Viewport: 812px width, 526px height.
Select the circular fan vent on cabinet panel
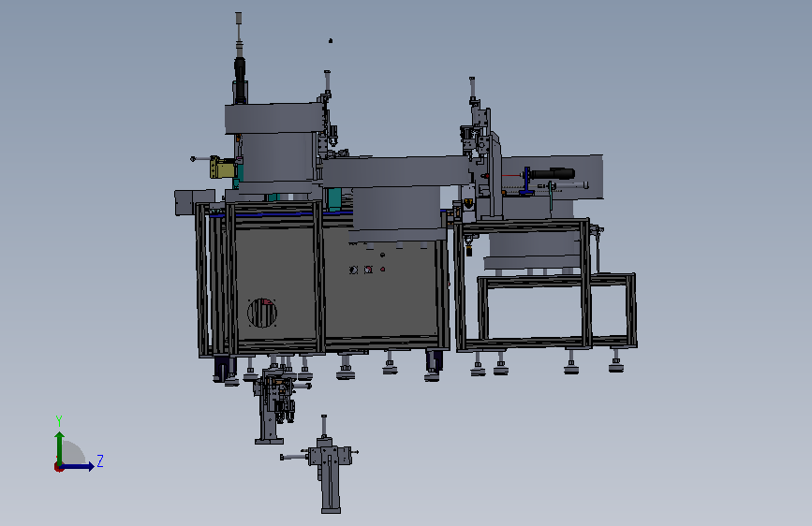[x=262, y=313]
